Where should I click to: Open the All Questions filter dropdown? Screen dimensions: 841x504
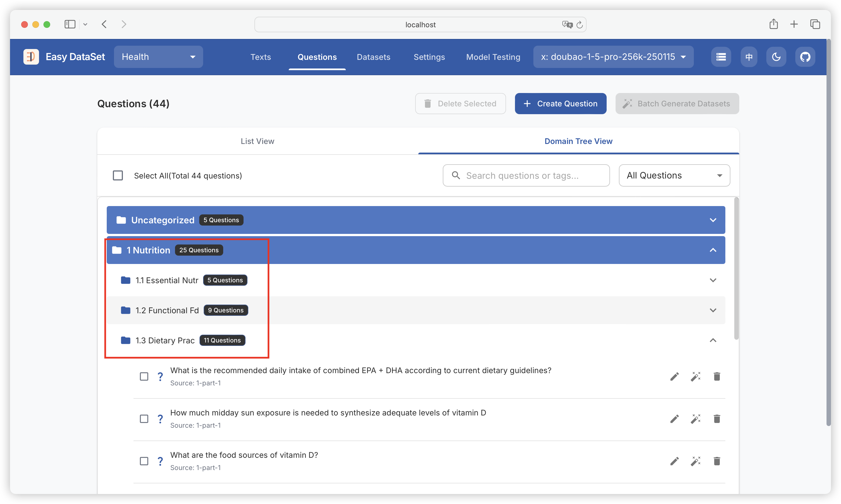(x=674, y=176)
